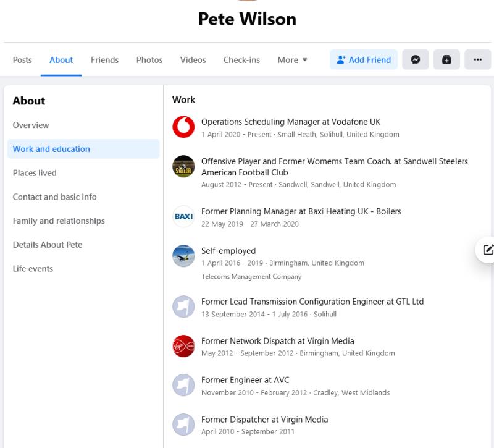Viewport: 494px width, 448px height.
Task: Click the Self-employed airplane thumbnail
Action: tap(183, 256)
